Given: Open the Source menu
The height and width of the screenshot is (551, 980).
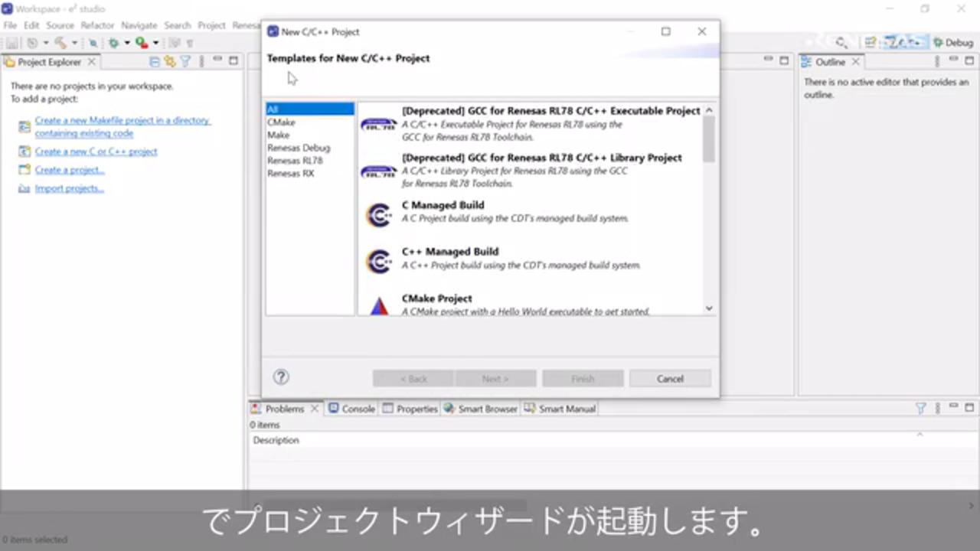Looking at the screenshot, I should [60, 25].
